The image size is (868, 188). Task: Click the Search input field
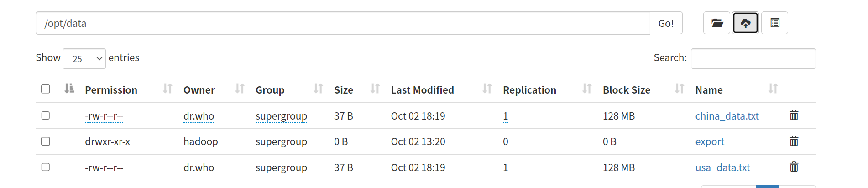pyautogui.click(x=753, y=58)
